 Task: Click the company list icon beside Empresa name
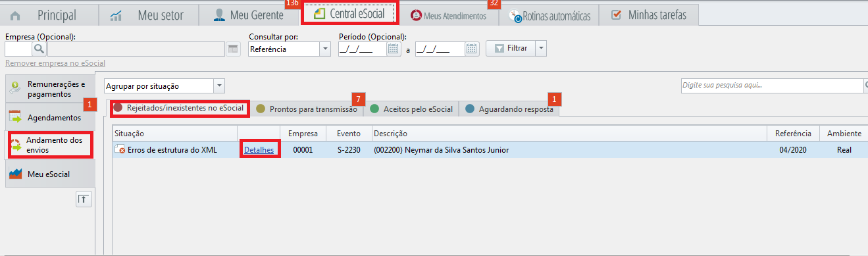233,49
